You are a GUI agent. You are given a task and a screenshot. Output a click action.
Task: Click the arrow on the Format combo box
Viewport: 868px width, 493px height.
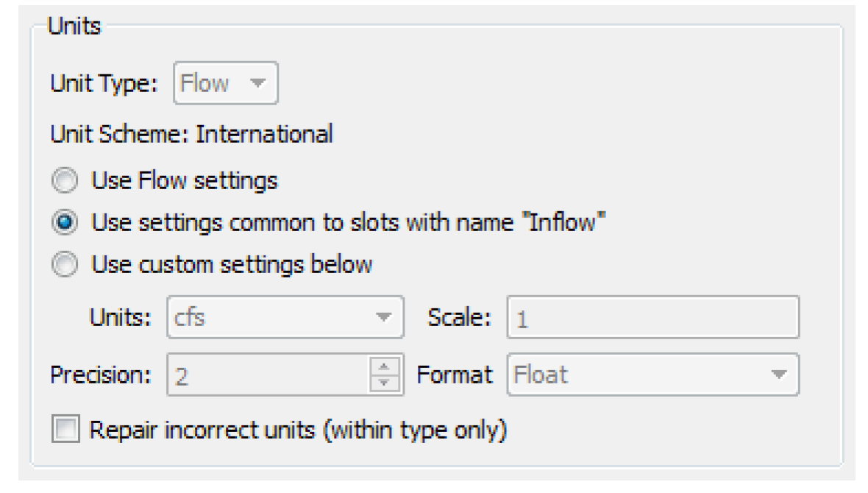click(778, 376)
